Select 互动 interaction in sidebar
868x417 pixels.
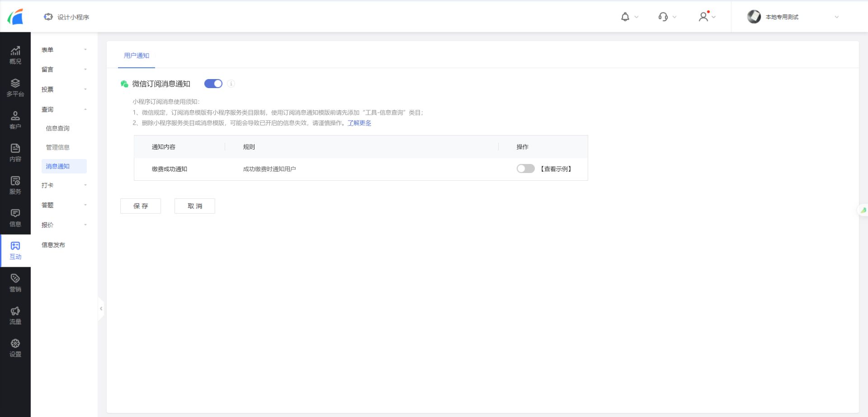pyautogui.click(x=15, y=250)
